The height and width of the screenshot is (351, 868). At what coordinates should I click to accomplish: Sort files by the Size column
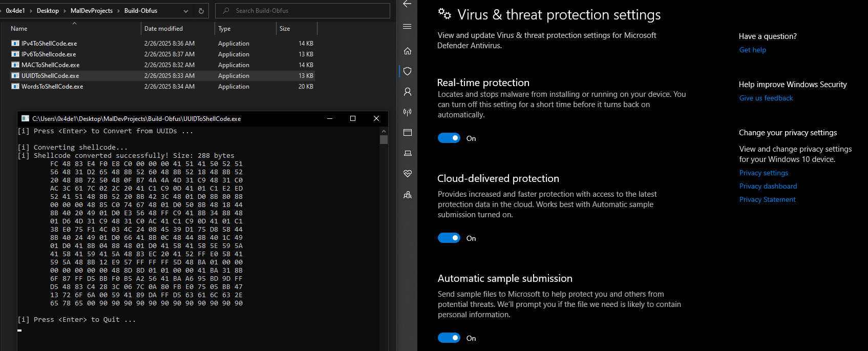click(297, 29)
